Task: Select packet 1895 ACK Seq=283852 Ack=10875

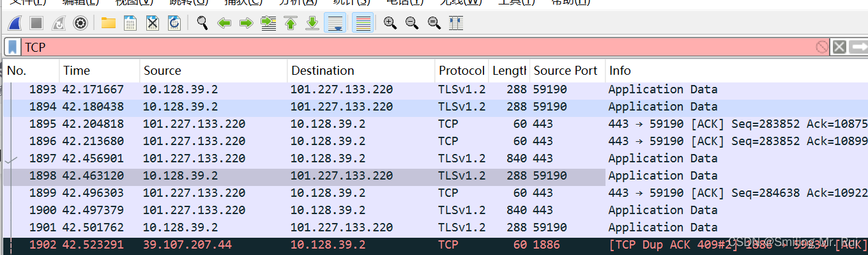Action: click(x=436, y=124)
